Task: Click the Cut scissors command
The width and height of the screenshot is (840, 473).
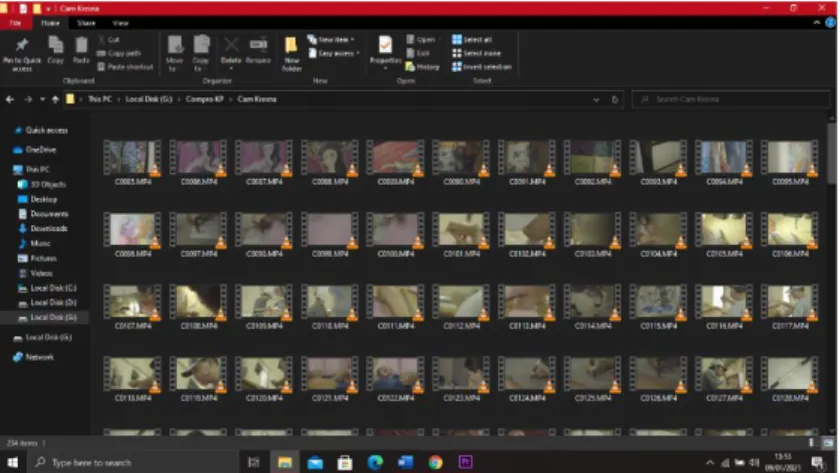Action: tap(109, 40)
